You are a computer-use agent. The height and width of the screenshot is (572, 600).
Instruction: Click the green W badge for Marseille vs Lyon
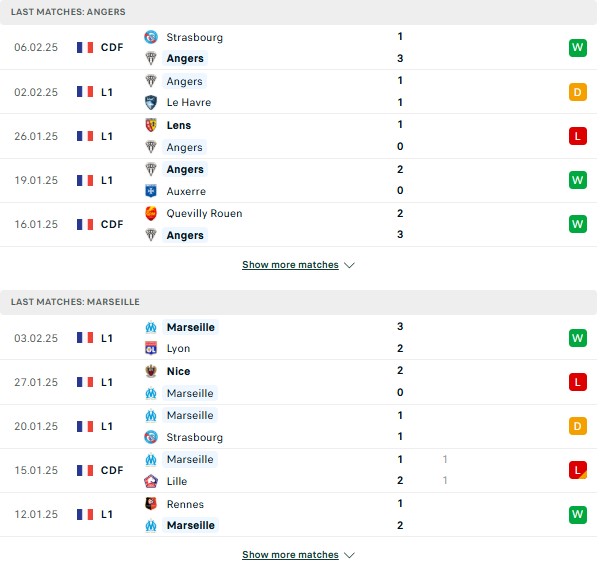(x=577, y=338)
